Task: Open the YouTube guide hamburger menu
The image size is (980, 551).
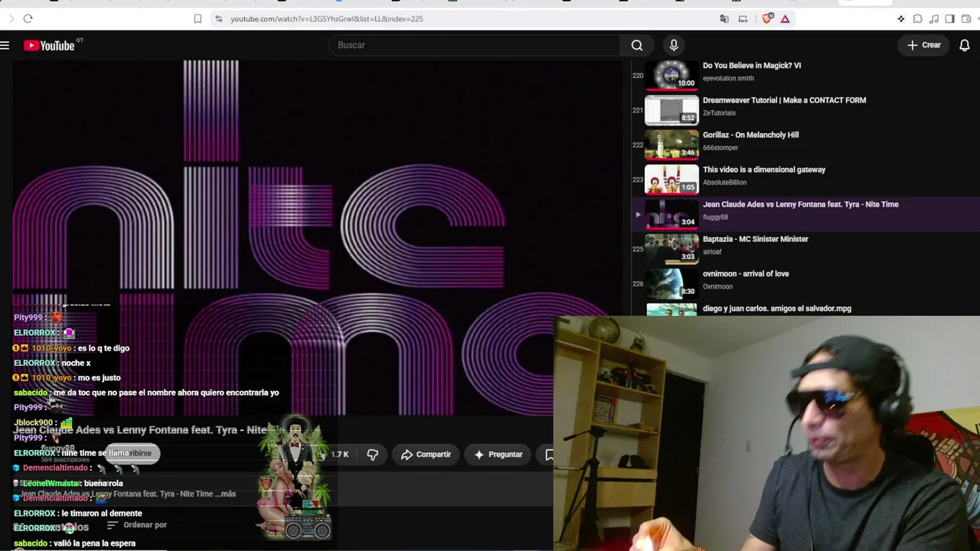Action: (x=5, y=45)
